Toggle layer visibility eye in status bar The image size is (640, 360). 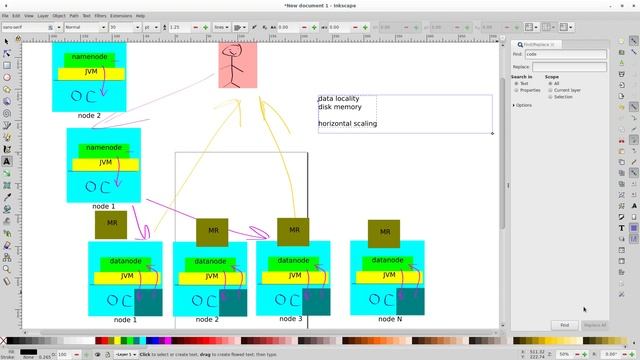[98, 355]
